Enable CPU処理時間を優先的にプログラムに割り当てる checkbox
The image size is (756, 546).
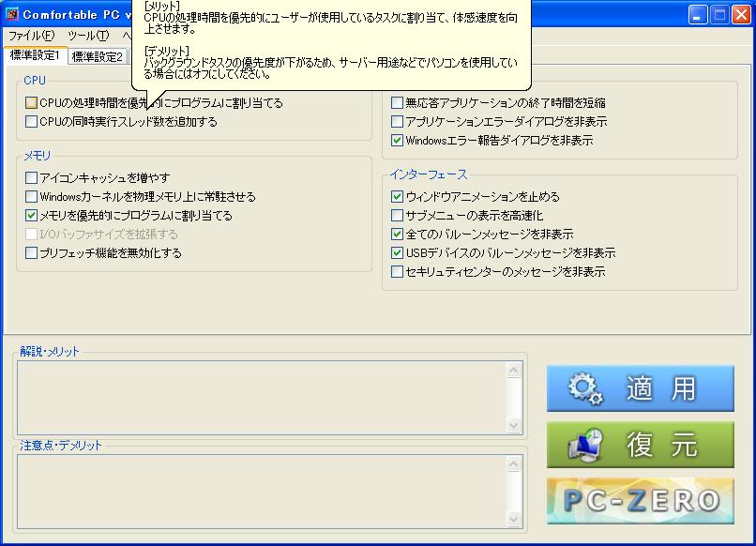click(x=31, y=103)
